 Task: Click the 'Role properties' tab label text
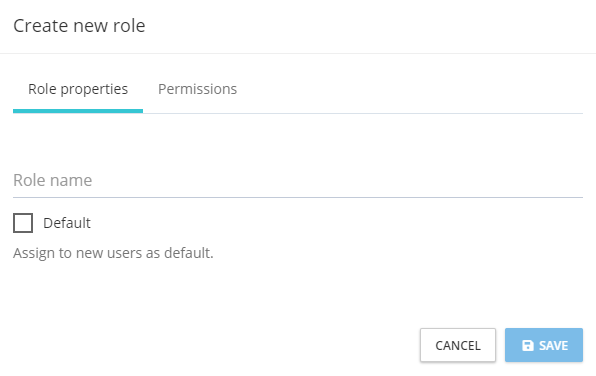click(x=78, y=89)
